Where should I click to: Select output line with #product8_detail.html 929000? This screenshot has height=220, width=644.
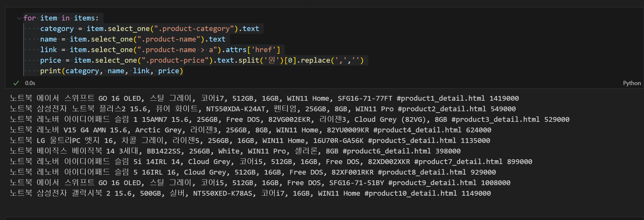(x=253, y=172)
